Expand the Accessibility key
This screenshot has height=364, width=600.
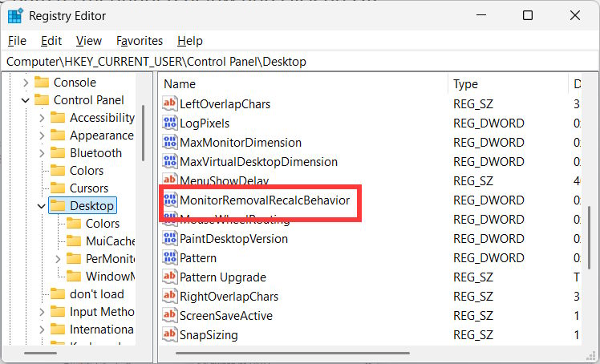[x=42, y=118]
